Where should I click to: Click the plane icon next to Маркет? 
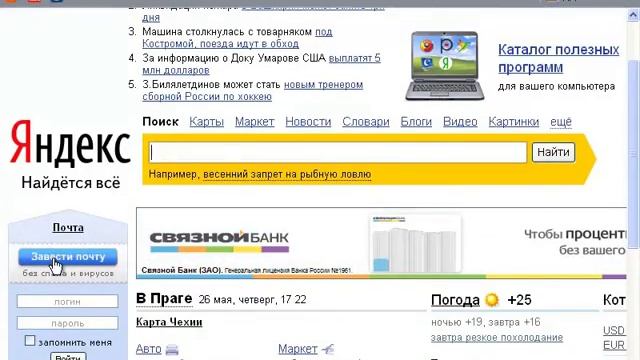(x=328, y=349)
